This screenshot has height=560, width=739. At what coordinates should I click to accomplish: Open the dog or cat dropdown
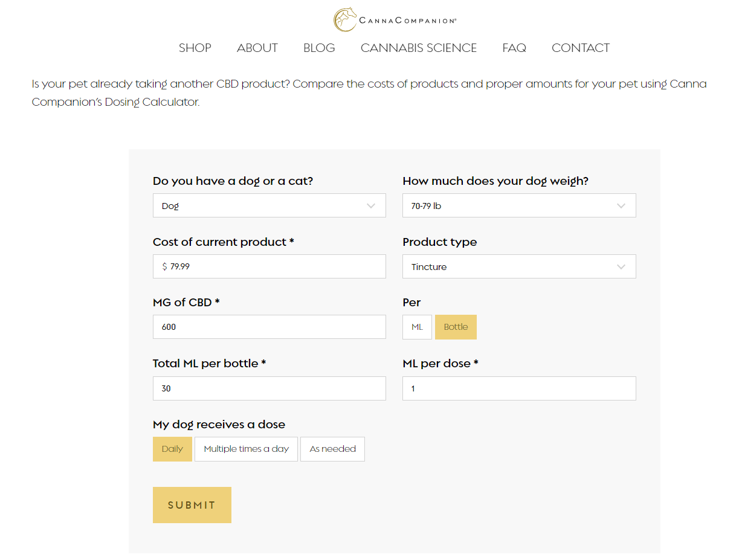[x=269, y=205]
